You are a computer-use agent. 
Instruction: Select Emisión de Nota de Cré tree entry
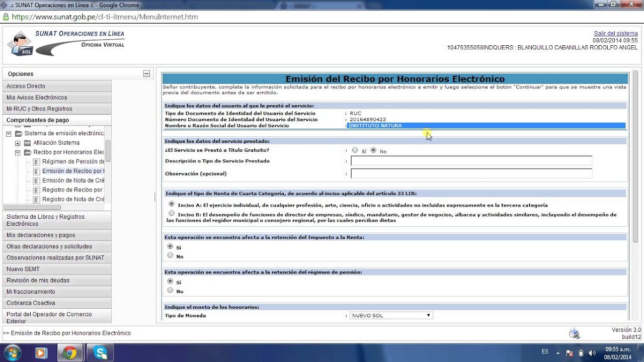pos(73,180)
